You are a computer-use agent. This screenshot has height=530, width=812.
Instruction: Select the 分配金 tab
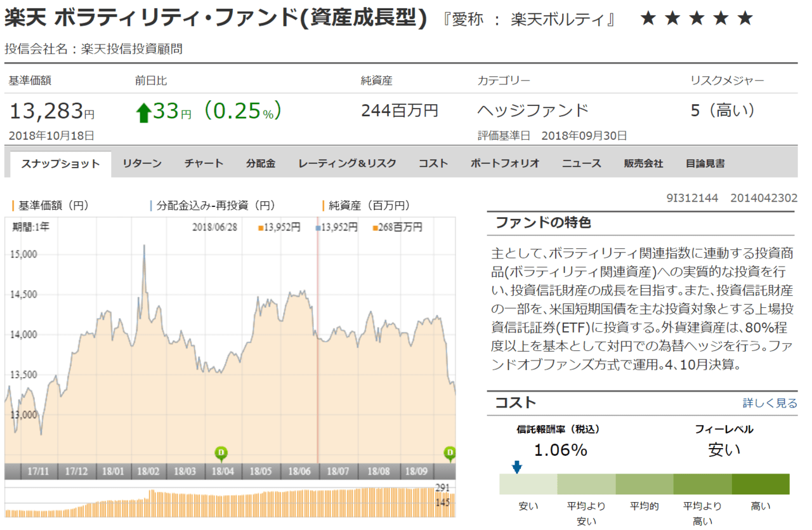pyautogui.click(x=261, y=163)
